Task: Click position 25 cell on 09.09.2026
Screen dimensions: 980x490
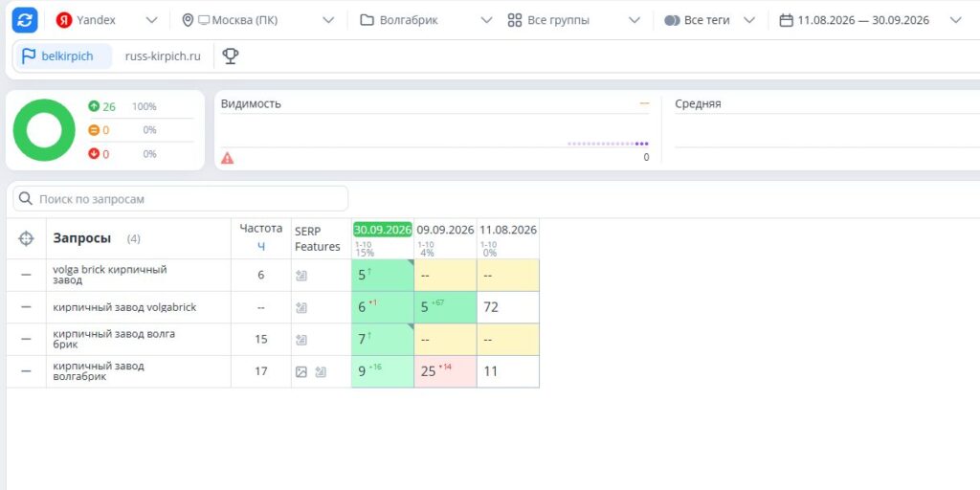Action: (445, 371)
